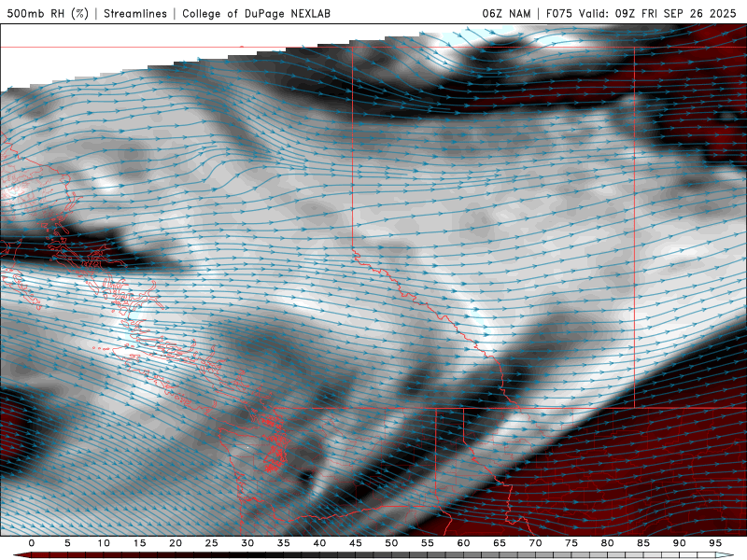This screenshot has height=560, width=747.
Task: Click the "75" value on the colorbar scale
Action: 571,543
